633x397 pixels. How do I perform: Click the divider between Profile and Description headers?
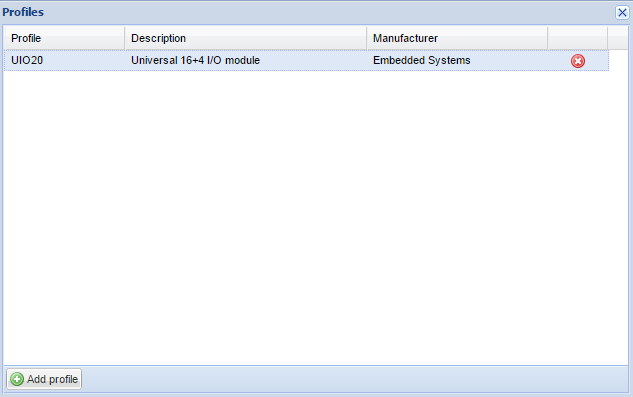tap(125, 38)
